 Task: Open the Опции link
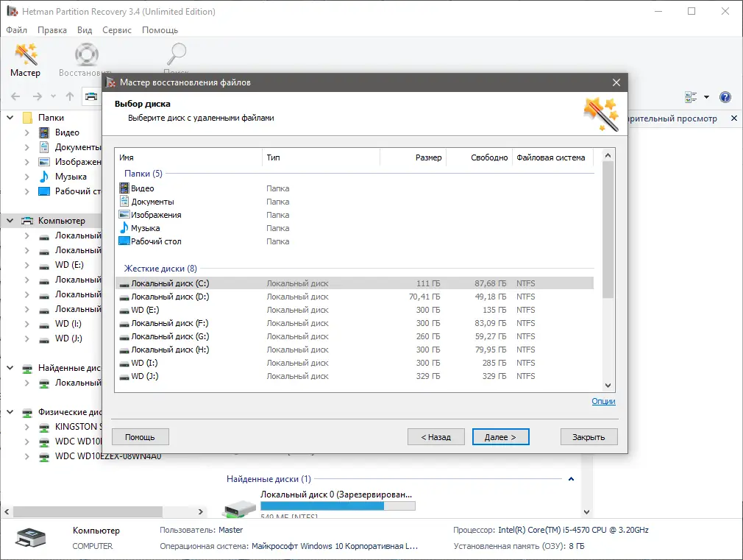(603, 401)
